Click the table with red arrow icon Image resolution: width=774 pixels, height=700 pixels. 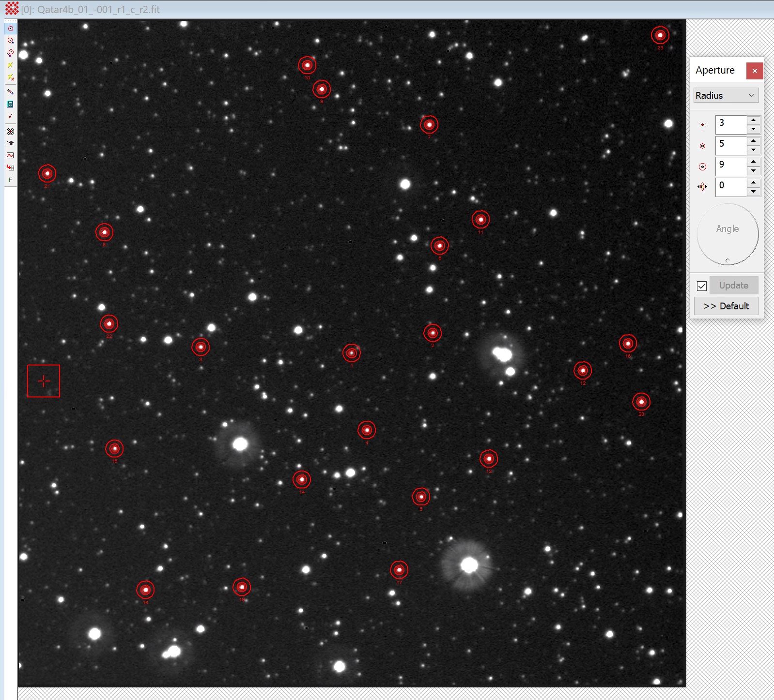pyautogui.click(x=10, y=167)
